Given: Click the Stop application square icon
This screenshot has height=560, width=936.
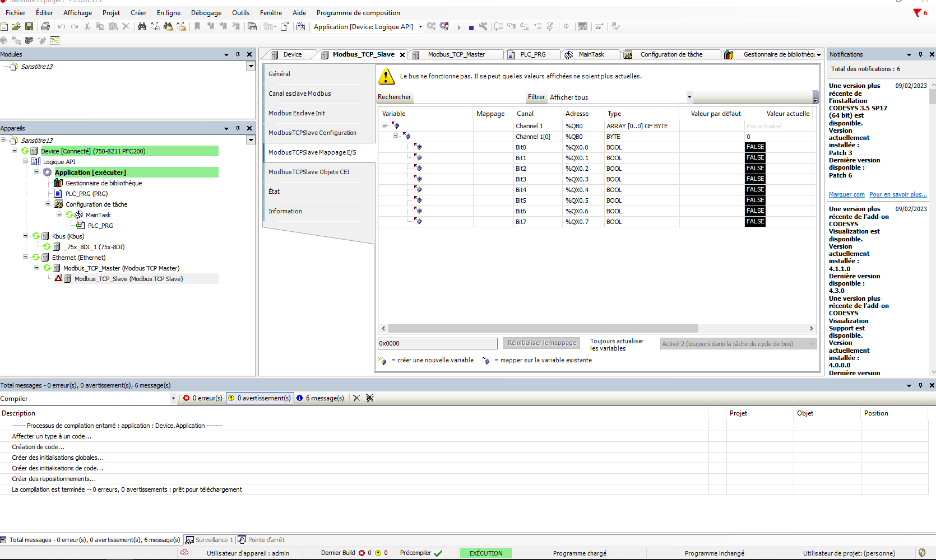Looking at the screenshot, I should [x=471, y=27].
